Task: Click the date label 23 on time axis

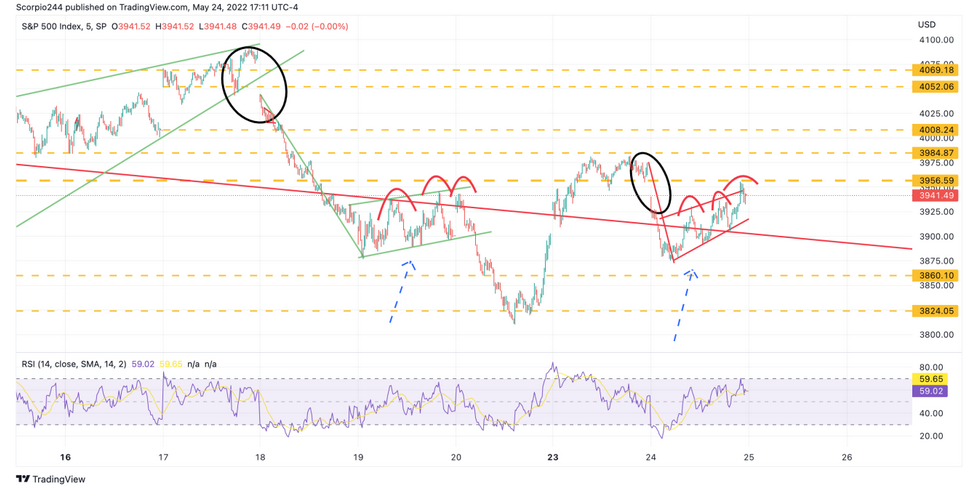Action: pyautogui.click(x=553, y=457)
